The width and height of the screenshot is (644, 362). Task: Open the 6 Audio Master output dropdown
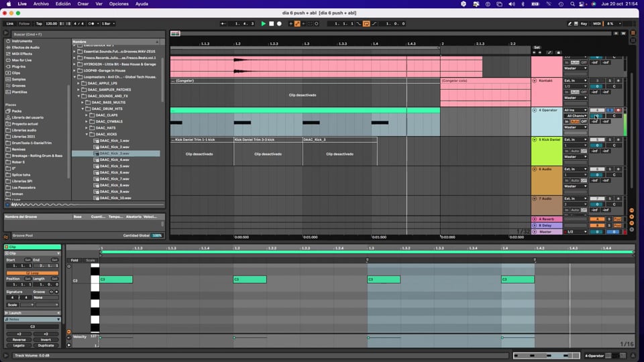[x=575, y=186]
